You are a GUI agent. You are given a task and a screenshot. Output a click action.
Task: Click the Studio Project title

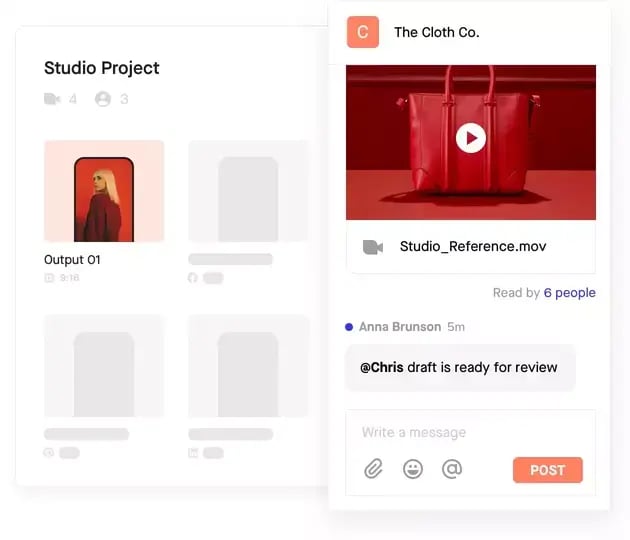point(102,68)
